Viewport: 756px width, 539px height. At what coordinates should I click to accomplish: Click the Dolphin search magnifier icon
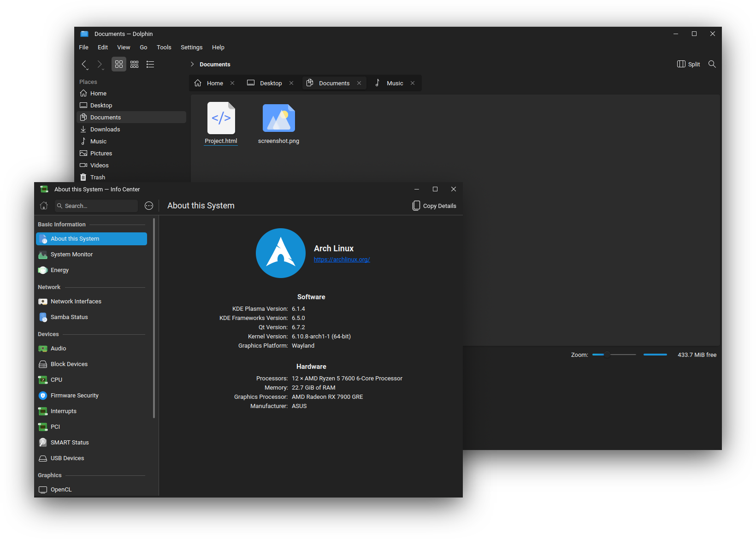(712, 64)
